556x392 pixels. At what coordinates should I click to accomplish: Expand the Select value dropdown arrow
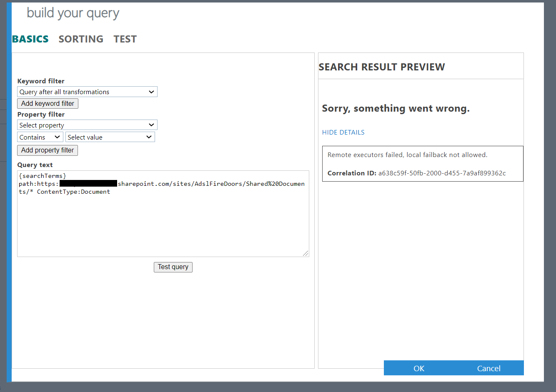[149, 137]
